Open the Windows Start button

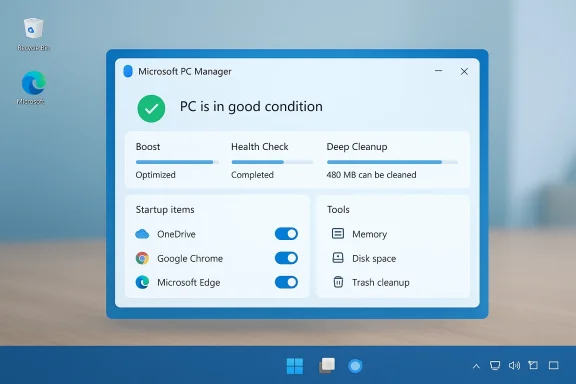(295, 366)
